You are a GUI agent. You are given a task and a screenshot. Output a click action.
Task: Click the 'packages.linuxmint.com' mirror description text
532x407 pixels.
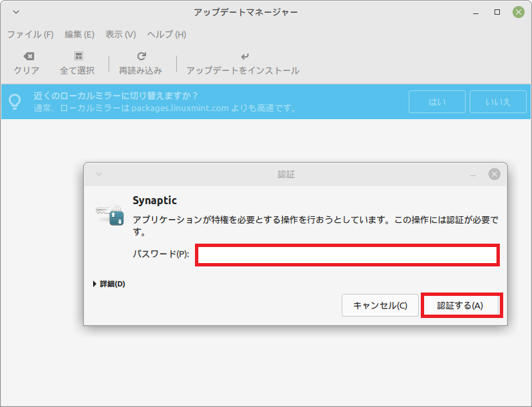point(165,108)
